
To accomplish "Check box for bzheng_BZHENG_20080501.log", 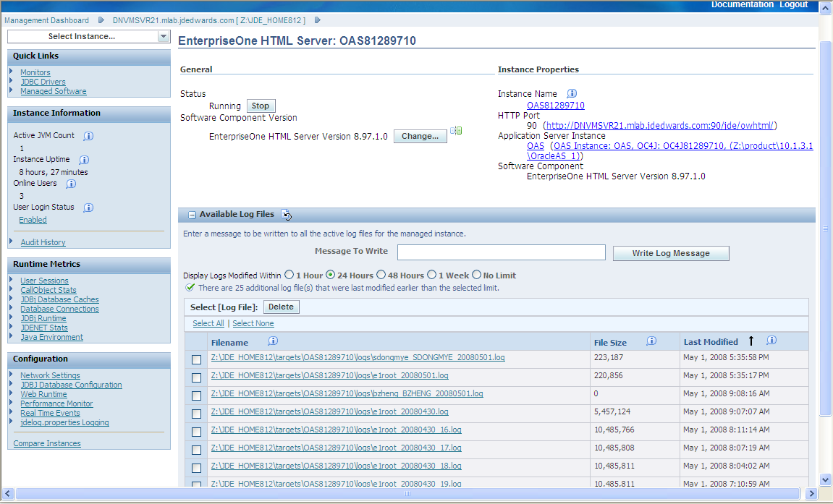I will (197, 396).
